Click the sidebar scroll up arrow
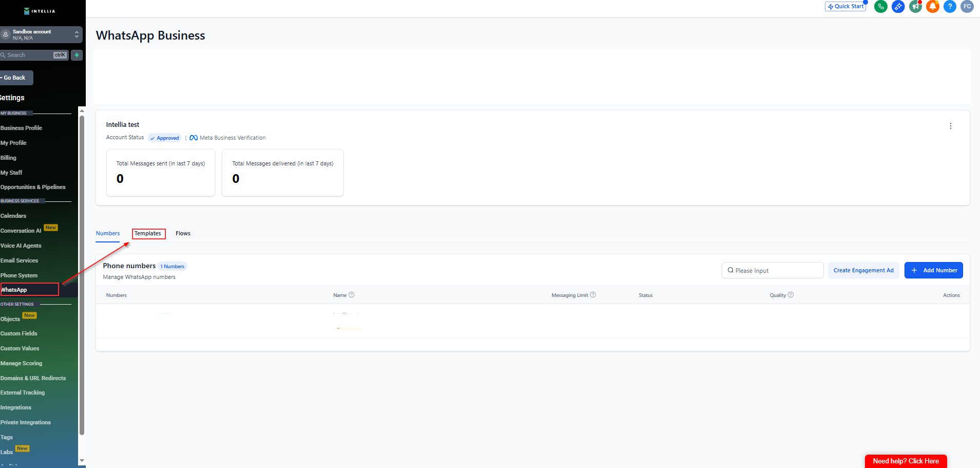980x468 pixels. coord(82,110)
